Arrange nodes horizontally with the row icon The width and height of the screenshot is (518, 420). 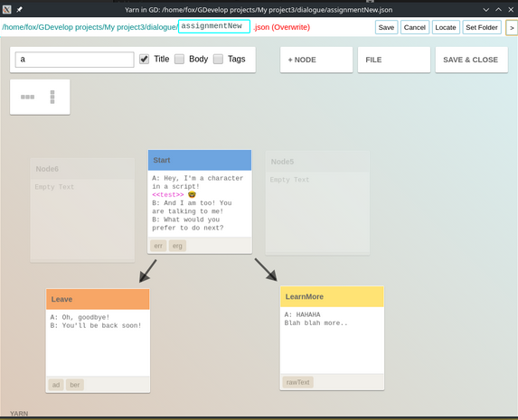27,97
